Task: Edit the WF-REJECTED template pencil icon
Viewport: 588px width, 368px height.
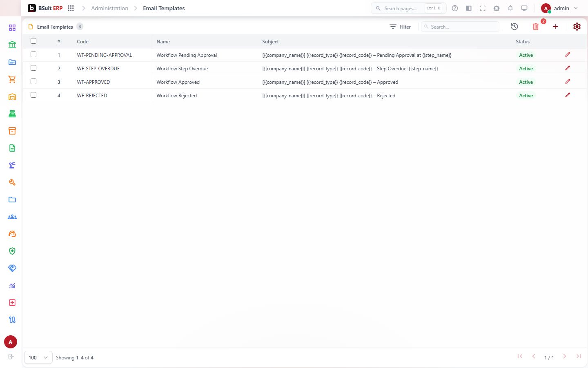Action: 568,95
